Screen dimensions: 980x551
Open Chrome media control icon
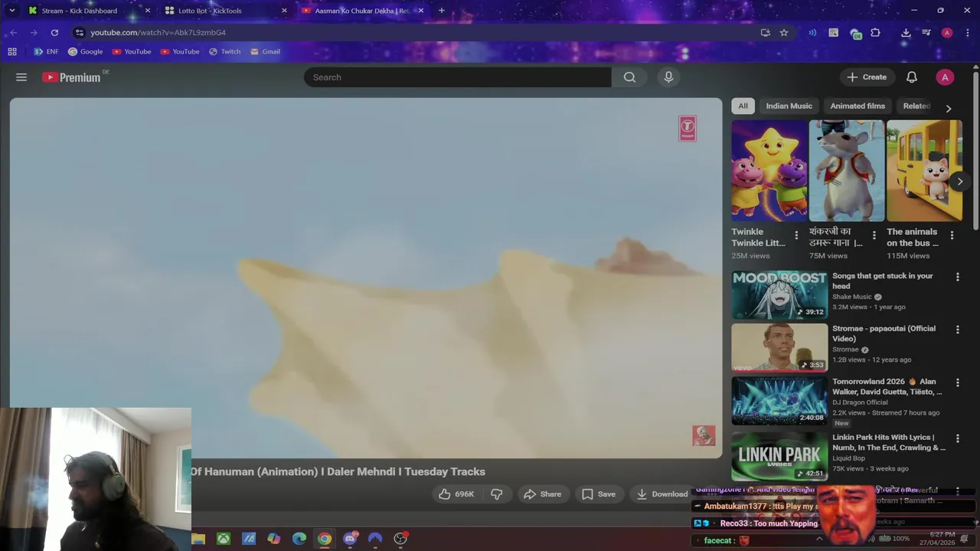coord(926,33)
